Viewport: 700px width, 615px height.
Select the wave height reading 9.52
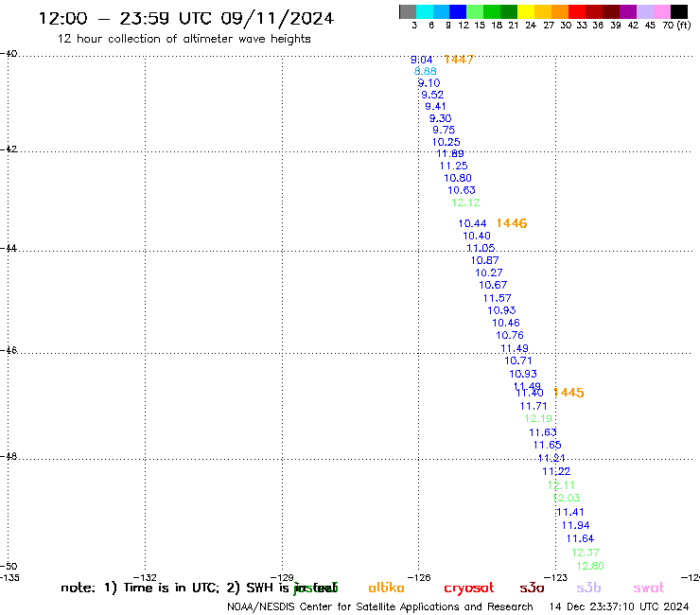432,95
